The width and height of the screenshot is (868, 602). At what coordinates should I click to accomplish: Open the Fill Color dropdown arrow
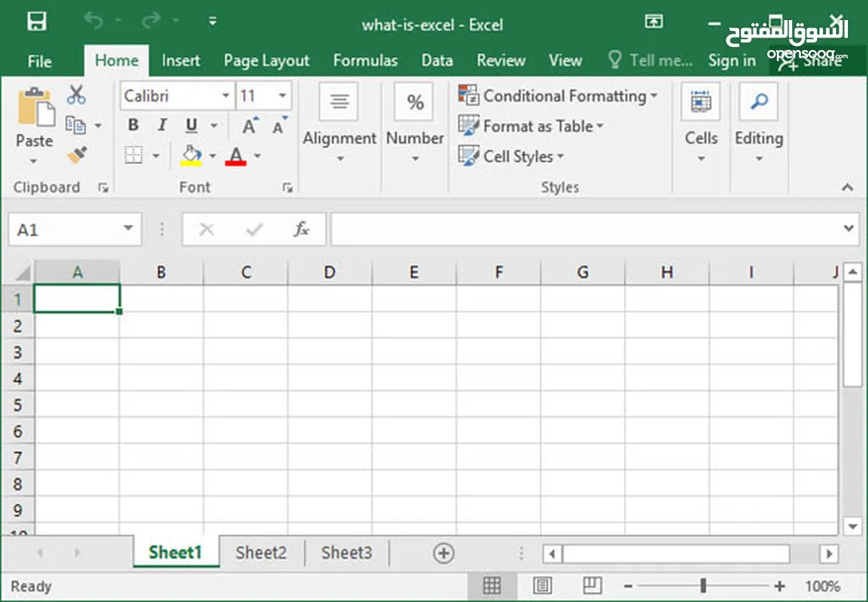coord(212,156)
